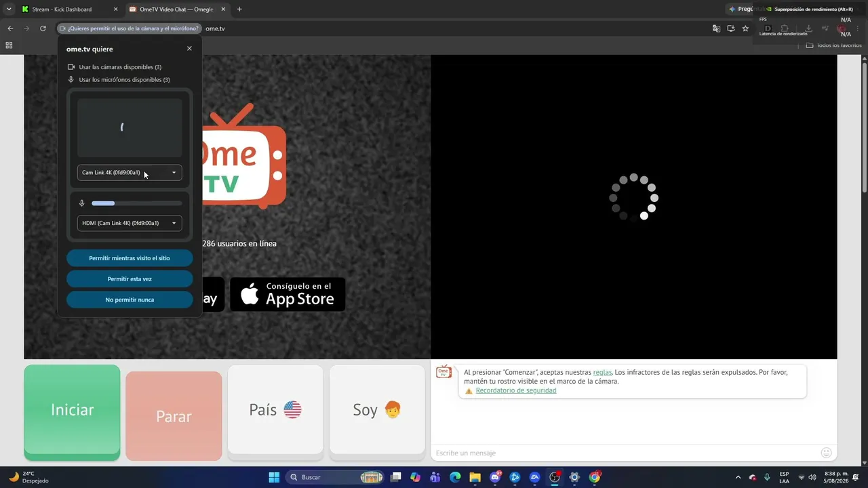Open the HDMI (Cam Link 4K) microphone dropdown
868x488 pixels.
tap(130, 223)
